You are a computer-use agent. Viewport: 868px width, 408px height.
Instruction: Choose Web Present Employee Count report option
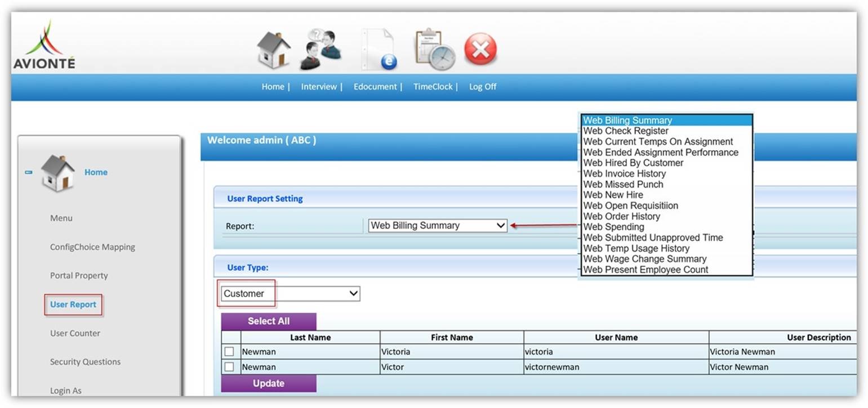pyautogui.click(x=646, y=270)
